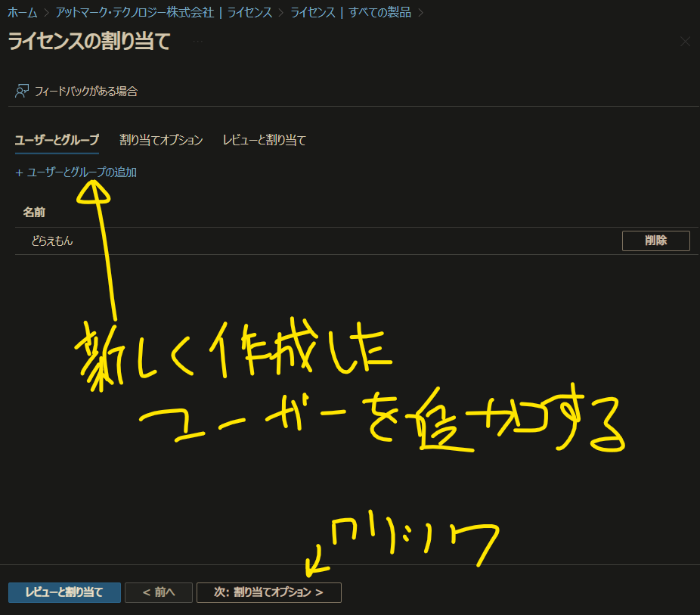Select the ユーザーとグループ tab

point(56,140)
